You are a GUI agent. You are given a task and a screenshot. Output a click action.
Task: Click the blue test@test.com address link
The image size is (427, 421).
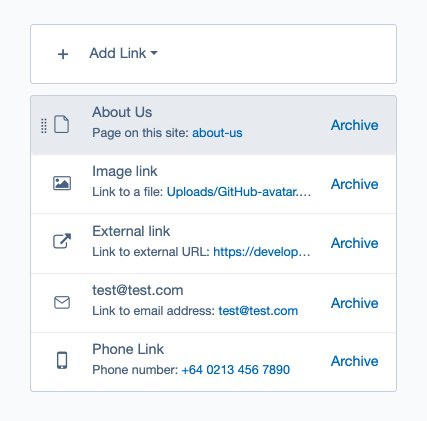(x=258, y=311)
